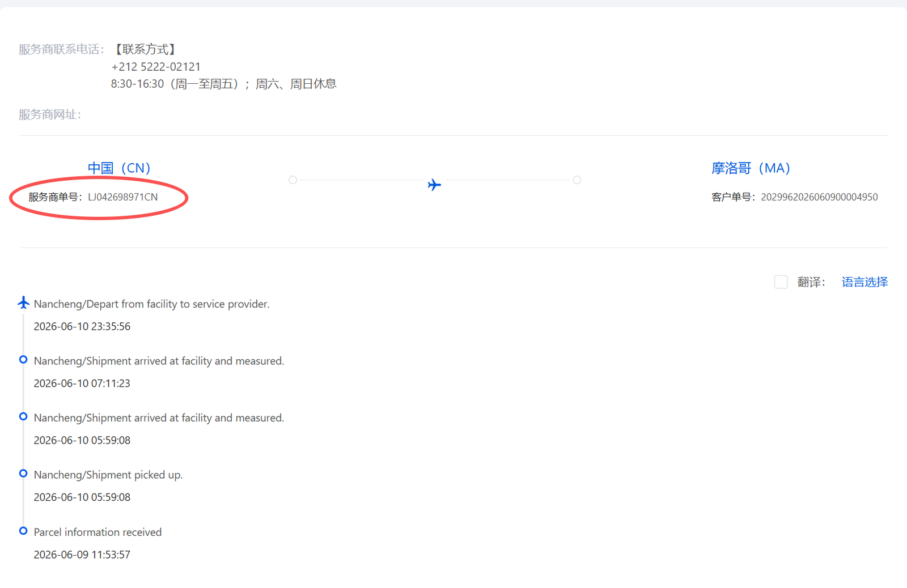Click the 翻译 label text
907x588 pixels.
point(811,282)
